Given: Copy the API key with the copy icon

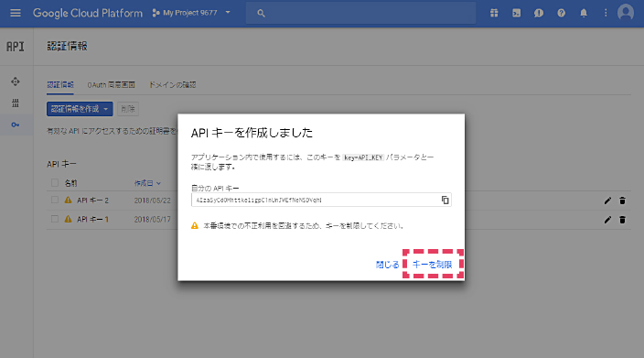Looking at the screenshot, I should coord(445,201).
